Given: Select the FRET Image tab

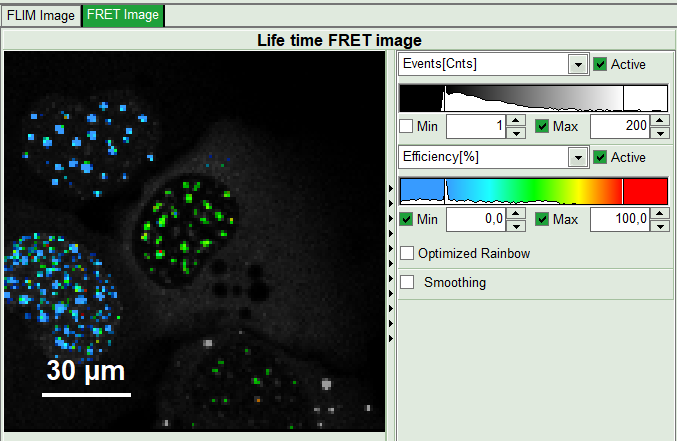Looking at the screenshot, I should [124, 15].
